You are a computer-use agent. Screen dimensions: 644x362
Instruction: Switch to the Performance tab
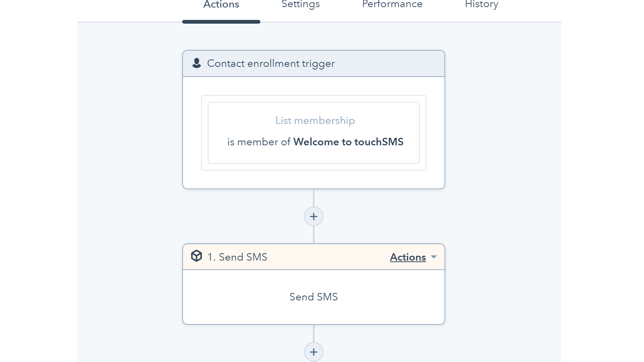(x=392, y=5)
